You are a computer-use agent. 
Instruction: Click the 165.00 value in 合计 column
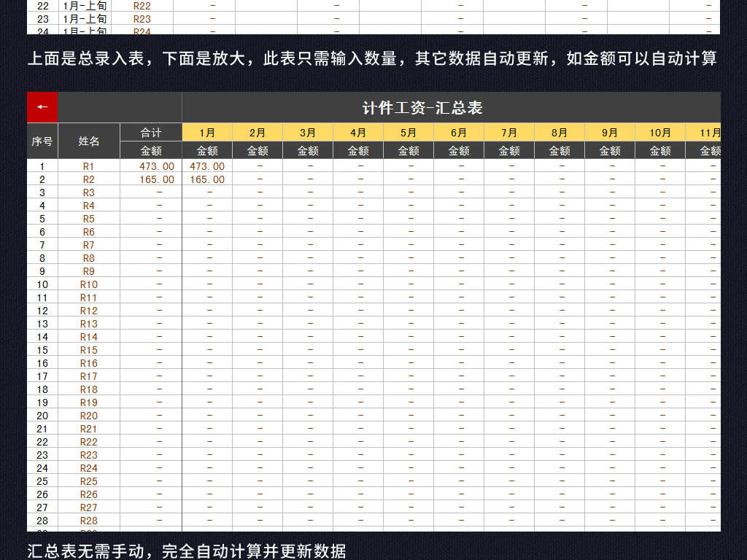pyautogui.click(x=157, y=179)
